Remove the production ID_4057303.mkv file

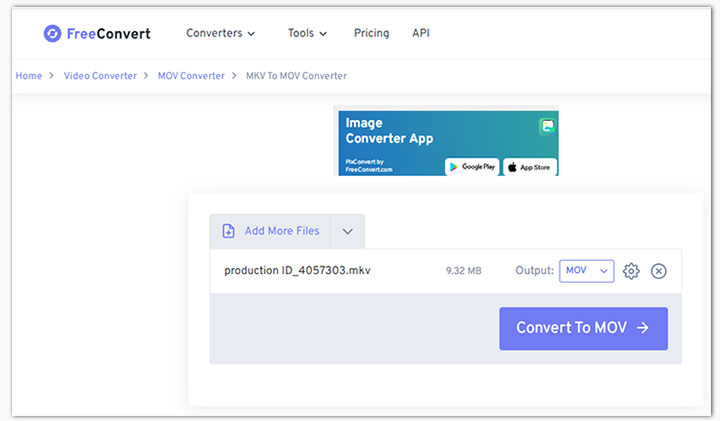pos(658,271)
